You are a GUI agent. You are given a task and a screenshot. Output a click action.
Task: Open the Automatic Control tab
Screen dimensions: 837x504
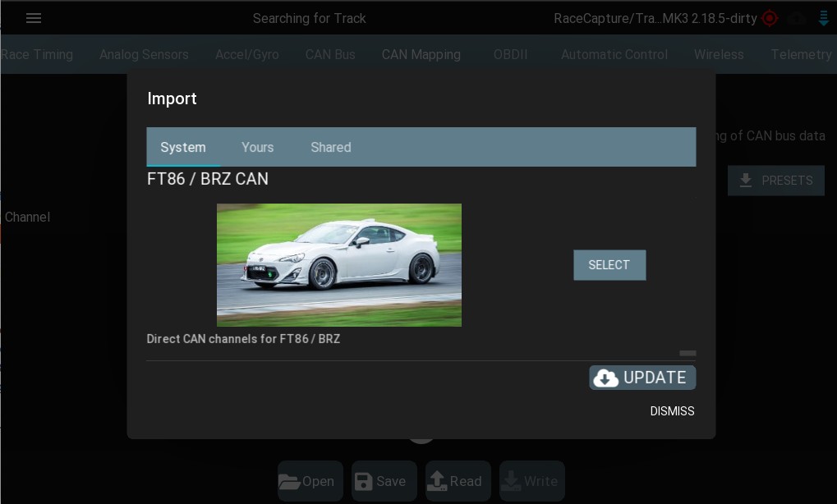coord(614,54)
